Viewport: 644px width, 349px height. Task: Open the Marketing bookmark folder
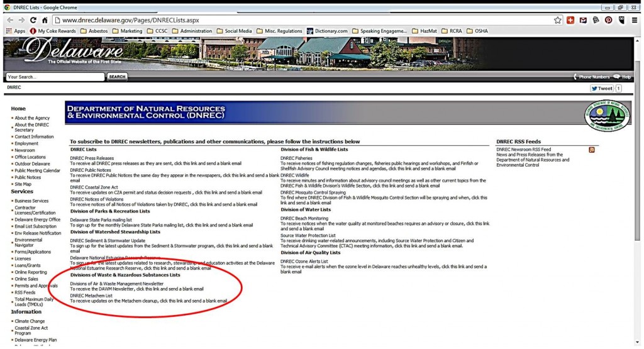pos(127,31)
